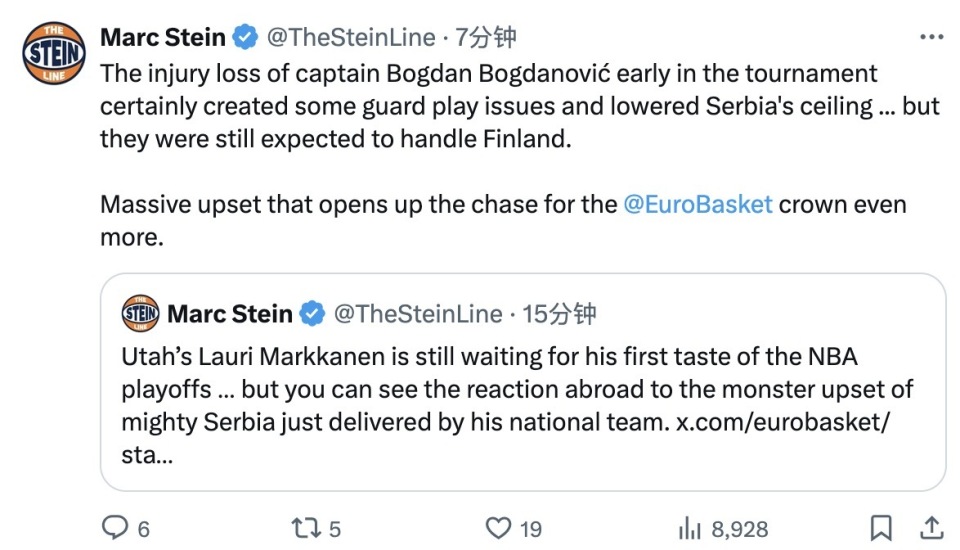
Task: Repost this tweet with the retweet icon
Action: click(303, 527)
